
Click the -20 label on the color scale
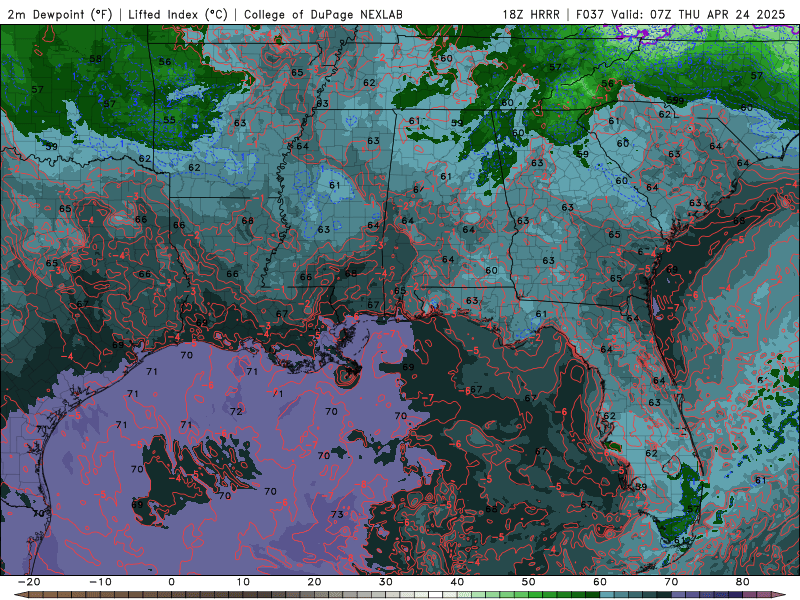pyautogui.click(x=29, y=582)
